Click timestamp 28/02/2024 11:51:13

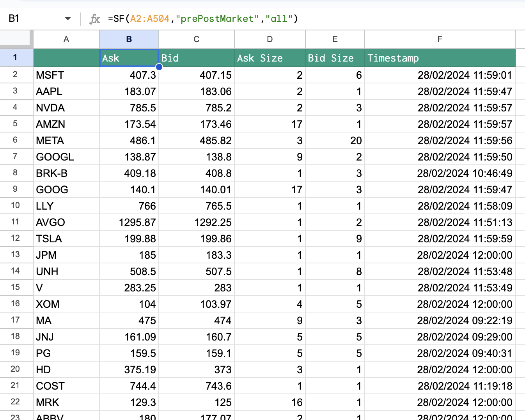click(x=440, y=222)
